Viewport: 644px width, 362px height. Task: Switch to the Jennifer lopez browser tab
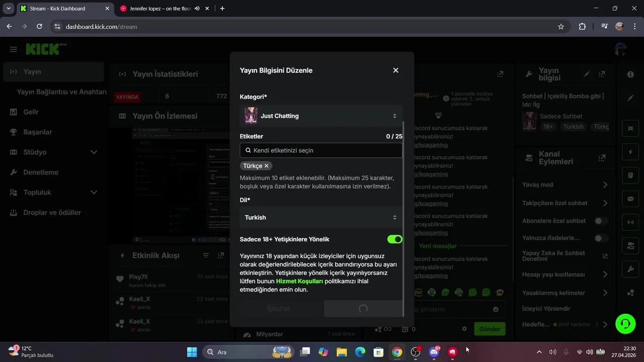pos(159,9)
